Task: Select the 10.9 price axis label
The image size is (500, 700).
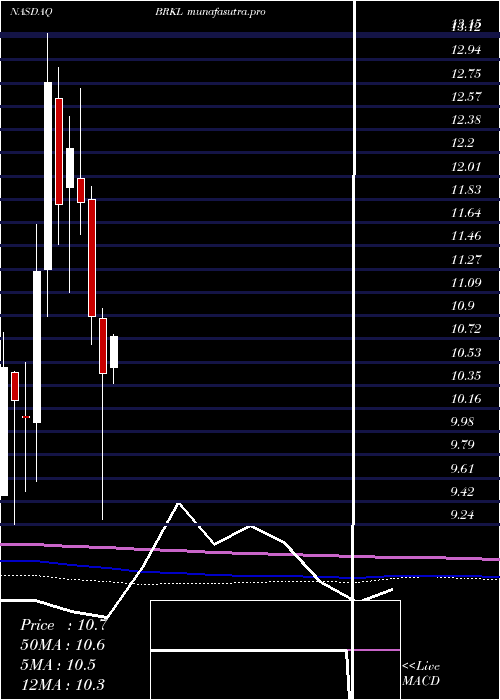Action: click(x=462, y=305)
